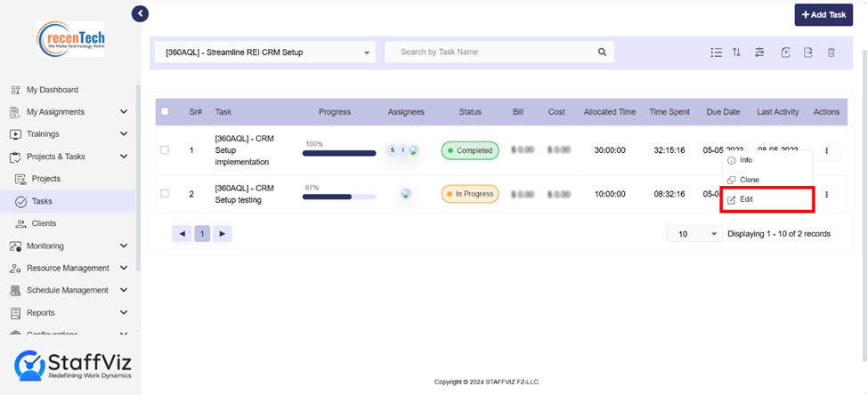
Task: Click the import file icon
Action: click(x=785, y=52)
